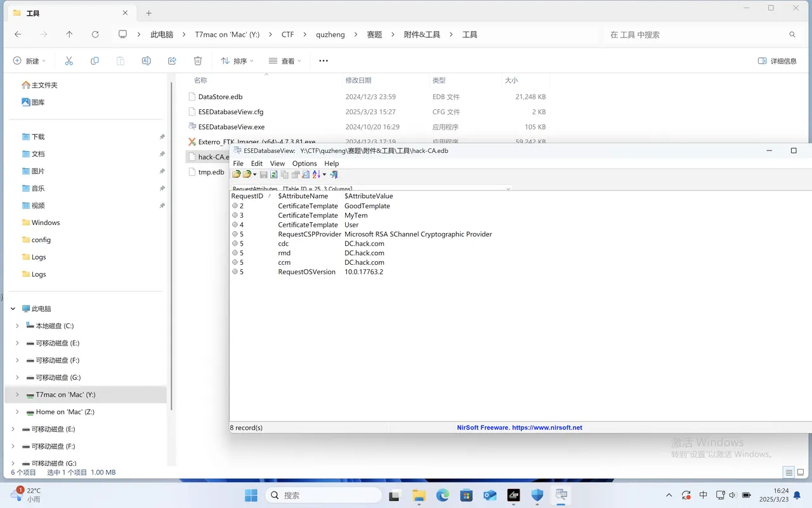Open the recent files folder dropdown icon
The height and width of the screenshot is (508, 812).
249,174
